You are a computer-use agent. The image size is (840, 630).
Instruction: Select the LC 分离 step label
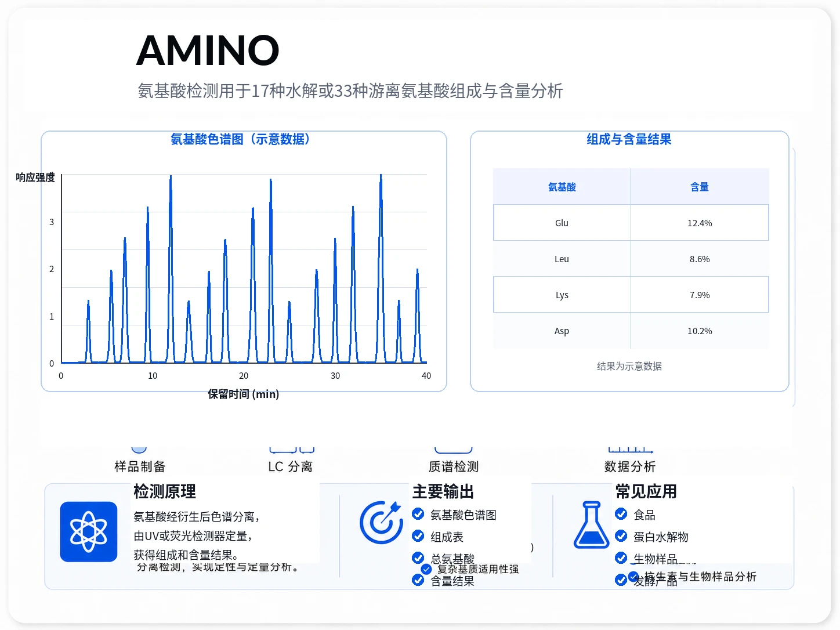(x=290, y=466)
